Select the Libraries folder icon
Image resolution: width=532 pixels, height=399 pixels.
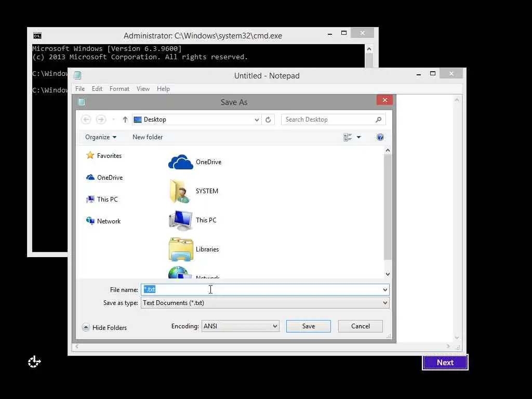pos(180,249)
